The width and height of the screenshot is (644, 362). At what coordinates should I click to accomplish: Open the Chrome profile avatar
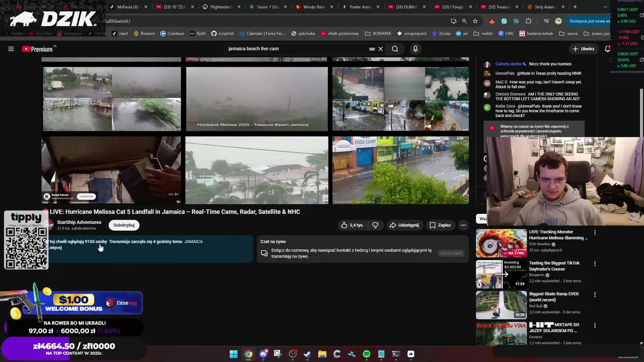[x=558, y=21]
